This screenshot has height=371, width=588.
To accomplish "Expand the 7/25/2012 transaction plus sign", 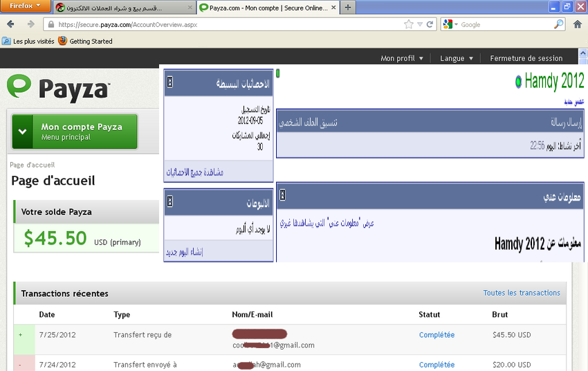I will click(x=20, y=334).
